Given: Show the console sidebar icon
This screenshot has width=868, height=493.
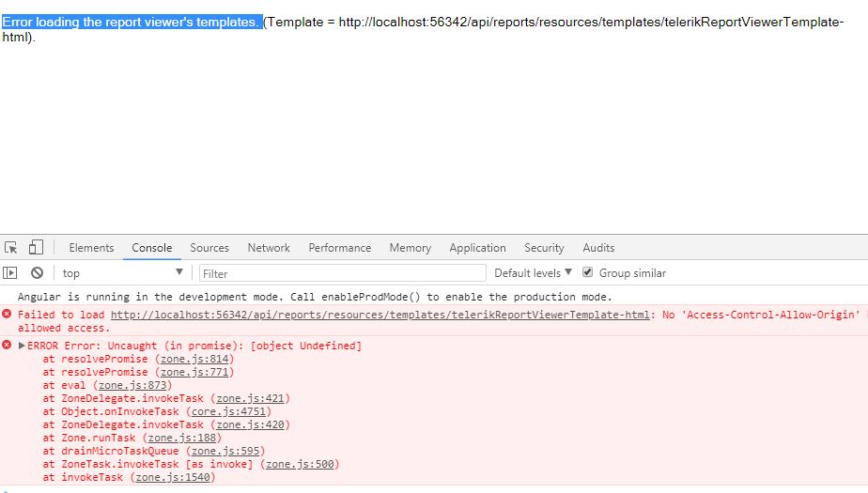Looking at the screenshot, I should point(11,273).
